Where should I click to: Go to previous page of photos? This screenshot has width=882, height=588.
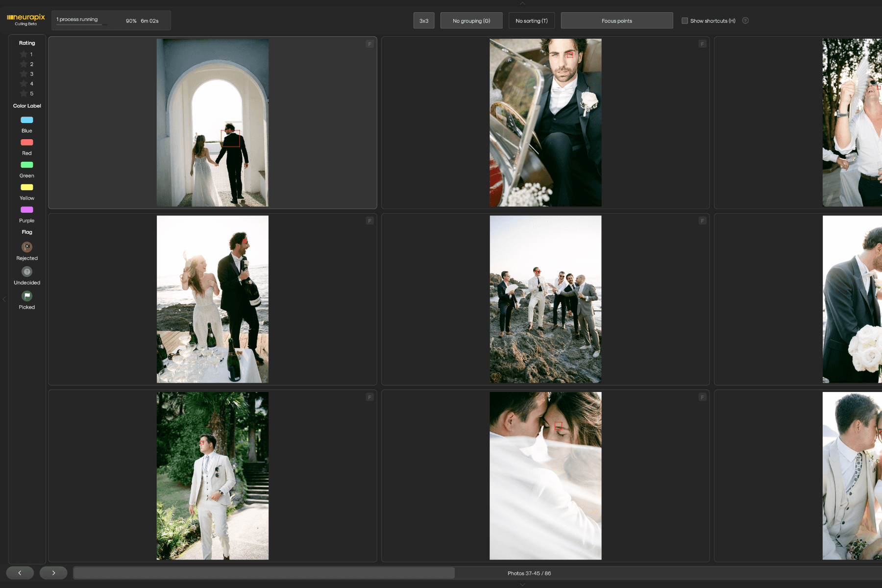click(20, 573)
